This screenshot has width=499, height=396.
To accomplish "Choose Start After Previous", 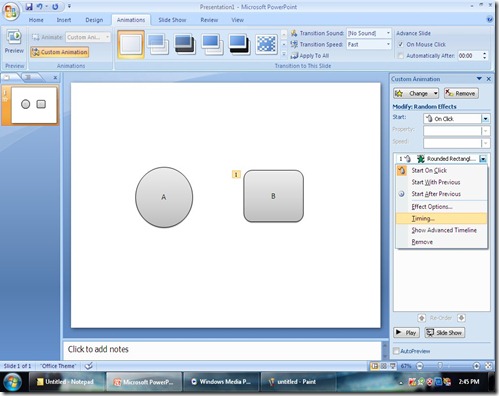I will [x=441, y=194].
